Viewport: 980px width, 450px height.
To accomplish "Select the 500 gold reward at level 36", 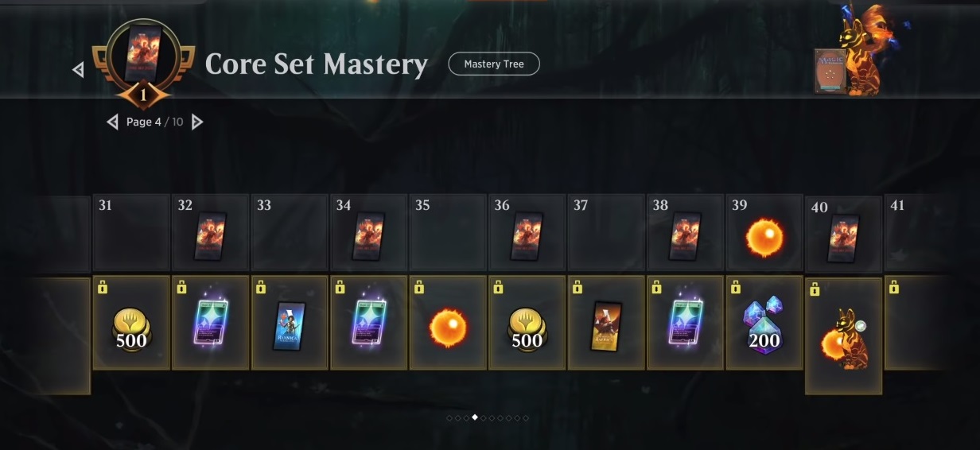I will (x=527, y=328).
